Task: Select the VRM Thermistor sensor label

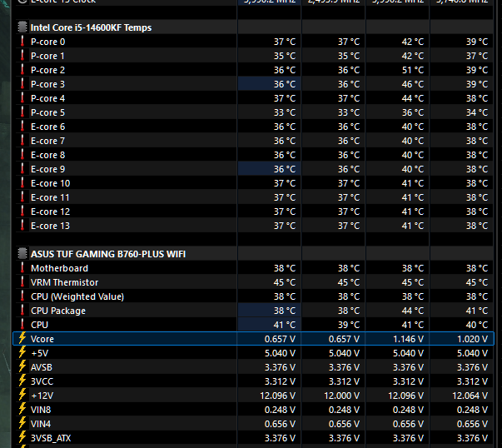Action: pos(64,282)
